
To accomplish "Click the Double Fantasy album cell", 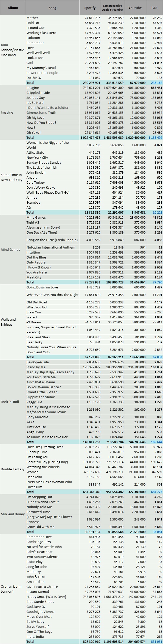I will point(13,469).
